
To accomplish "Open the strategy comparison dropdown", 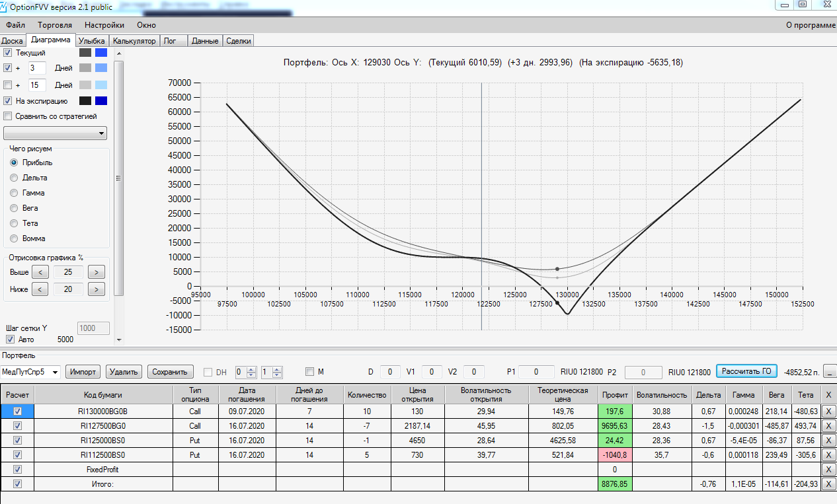I will click(56, 133).
